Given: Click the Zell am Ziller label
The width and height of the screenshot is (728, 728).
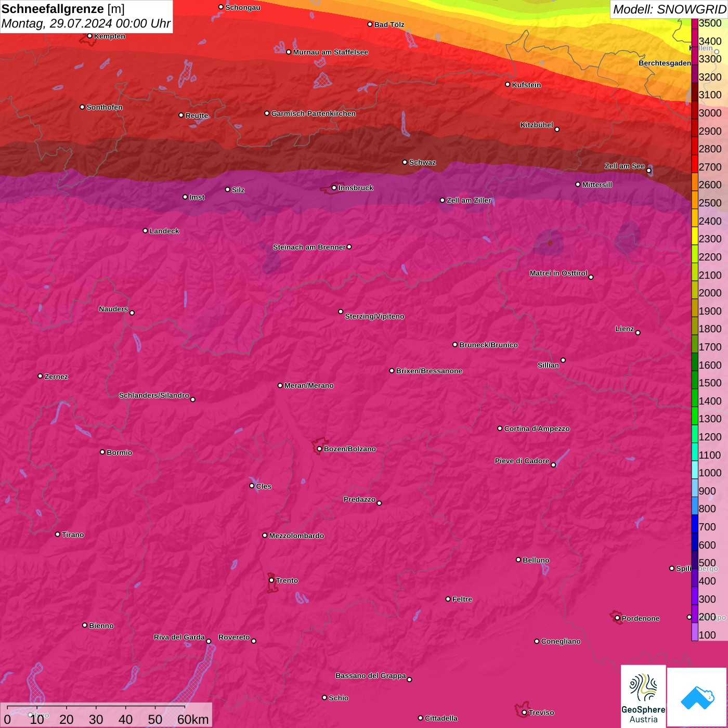Looking at the screenshot, I should coord(469,200).
